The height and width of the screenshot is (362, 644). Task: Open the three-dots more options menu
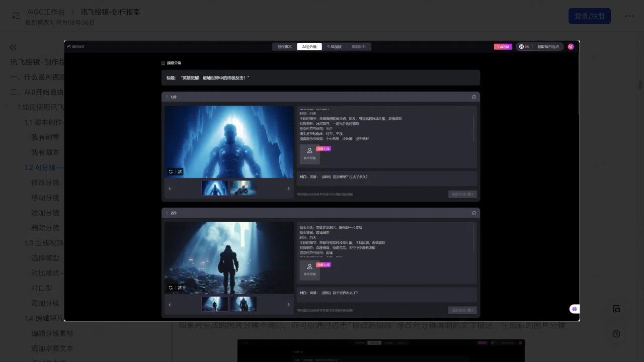[629, 16]
